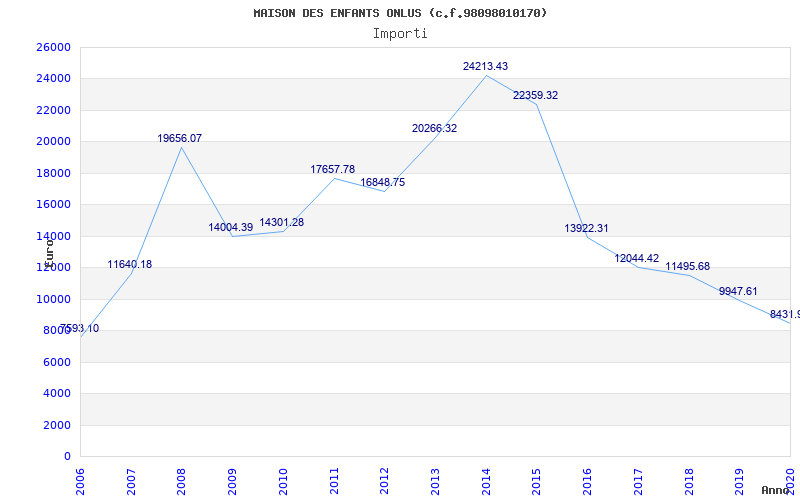Viewport: 800px width, 500px height.
Task: Select the 7593.10 data label
Action: (80, 329)
